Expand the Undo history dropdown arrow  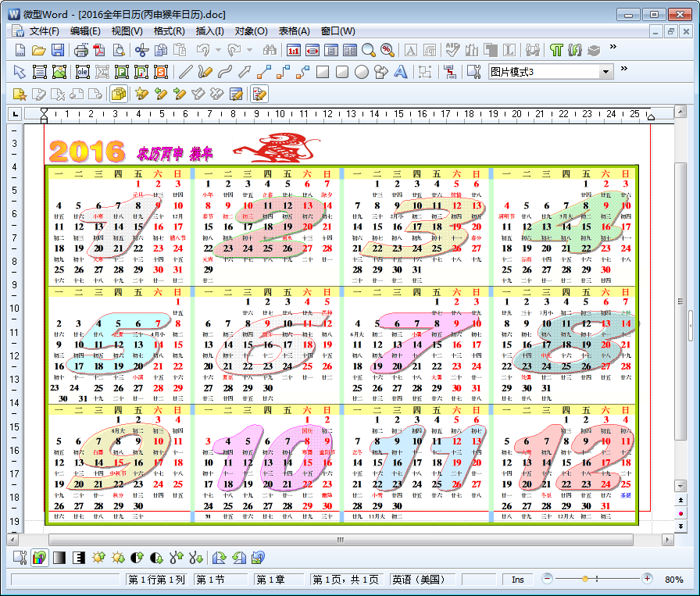coord(216,51)
